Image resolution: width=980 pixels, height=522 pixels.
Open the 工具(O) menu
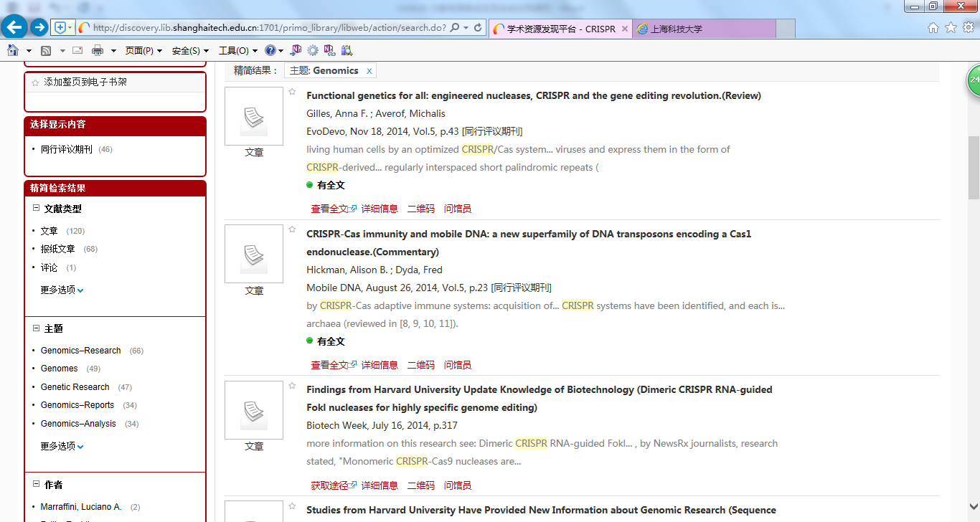237,51
